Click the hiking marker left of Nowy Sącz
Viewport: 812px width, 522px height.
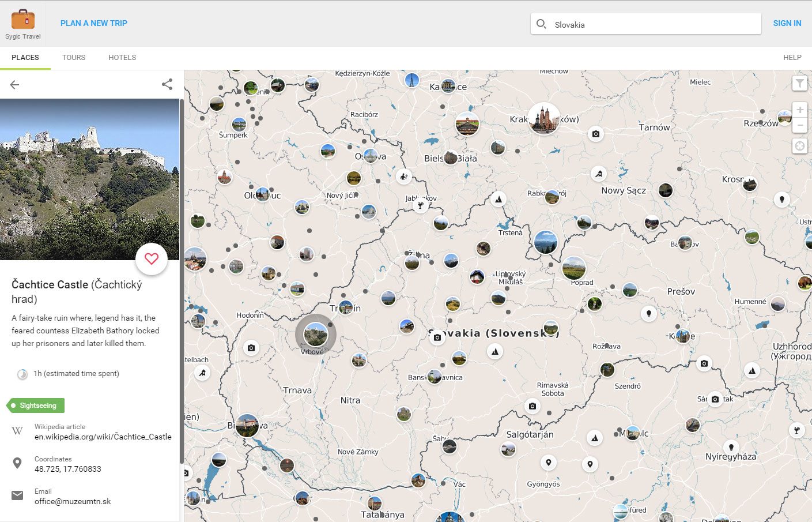pos(599,174)
